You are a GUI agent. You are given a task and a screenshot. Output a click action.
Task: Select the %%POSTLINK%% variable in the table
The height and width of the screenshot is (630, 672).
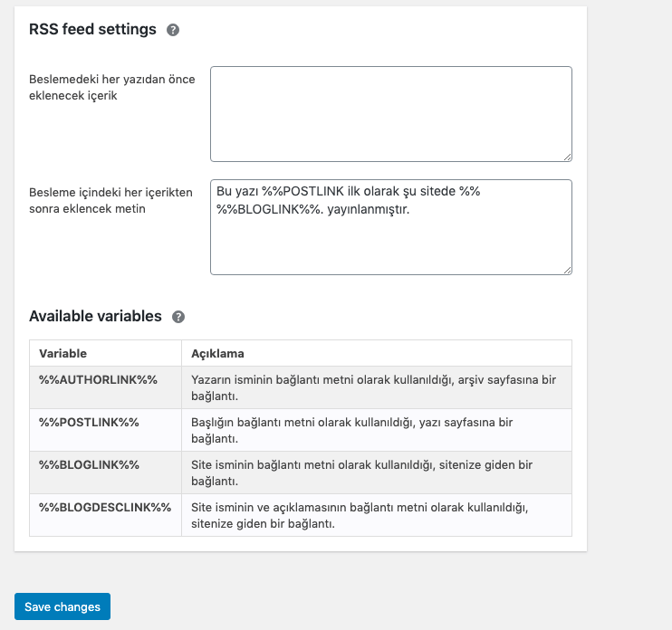(89, 422)
